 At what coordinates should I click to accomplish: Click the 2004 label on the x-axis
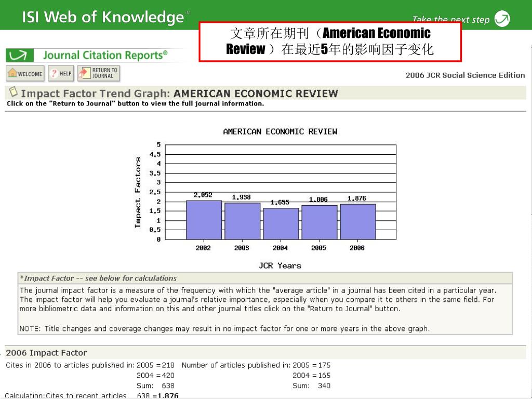point(280,248)
